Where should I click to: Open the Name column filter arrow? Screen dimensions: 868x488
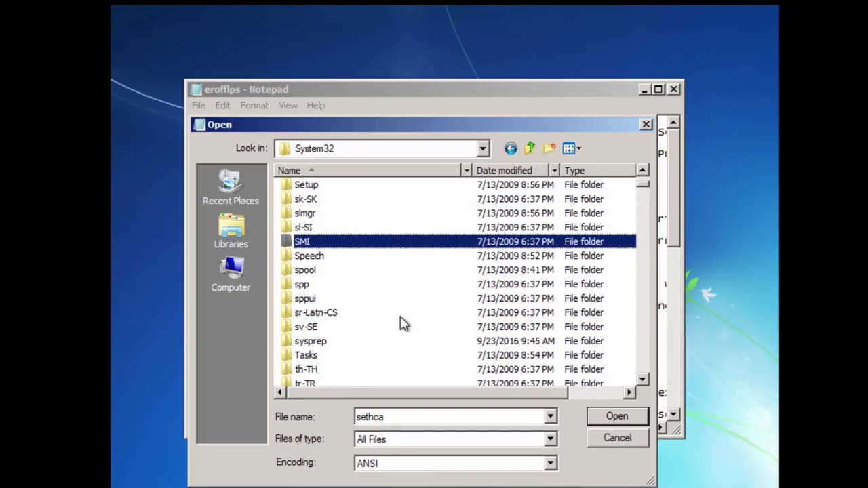[467, 170]
